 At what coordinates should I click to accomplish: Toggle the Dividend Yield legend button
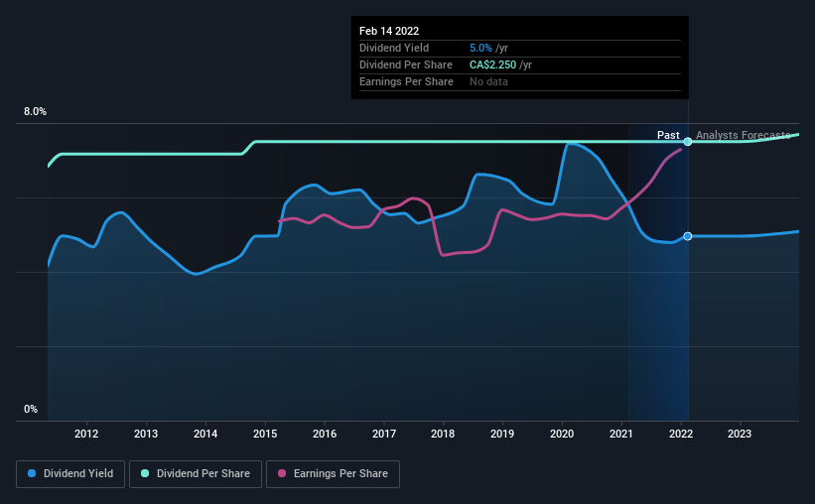(70, 474)
